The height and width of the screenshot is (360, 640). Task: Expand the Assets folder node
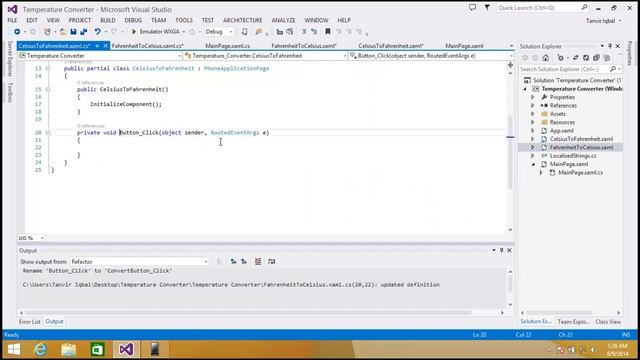coord(533,114)
